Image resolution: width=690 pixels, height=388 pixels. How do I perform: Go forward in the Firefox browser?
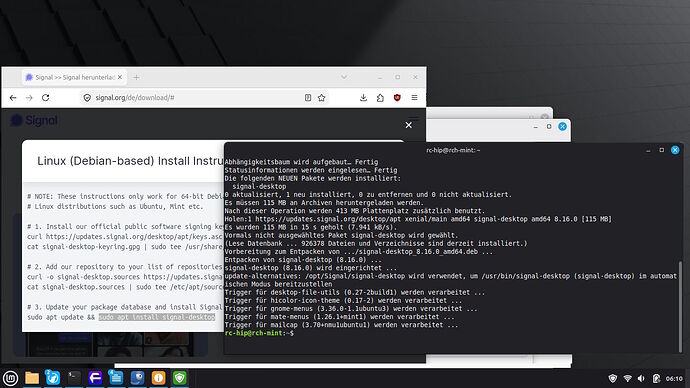click(29, 98)
